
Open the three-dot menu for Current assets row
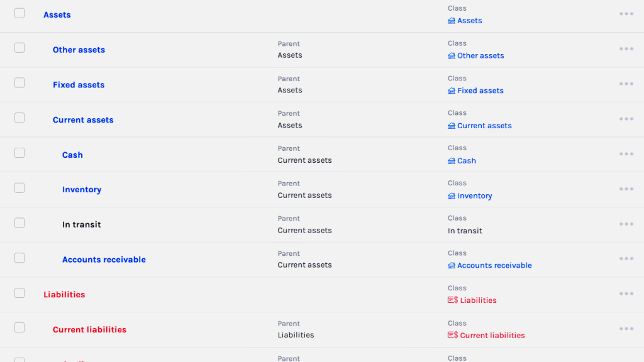(x=626, y=119)
